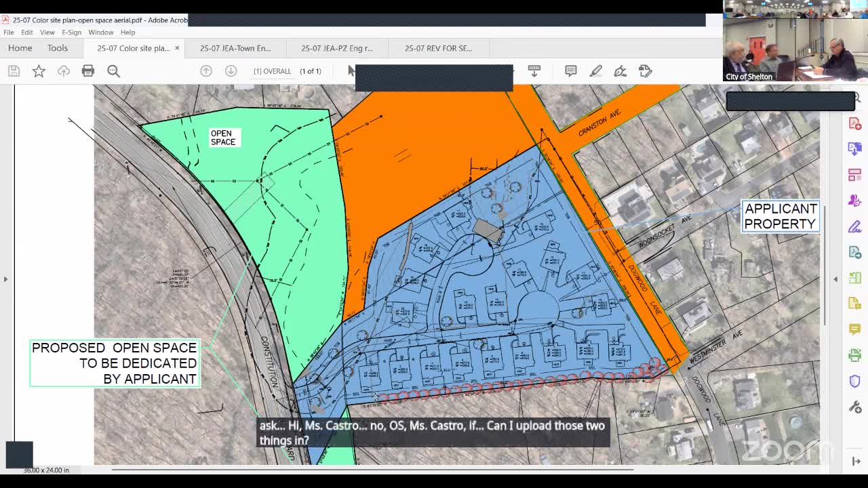Expand the right tools pane arrow
The image size is (868, 488).
pyautogui.click(x=856, y=461)
